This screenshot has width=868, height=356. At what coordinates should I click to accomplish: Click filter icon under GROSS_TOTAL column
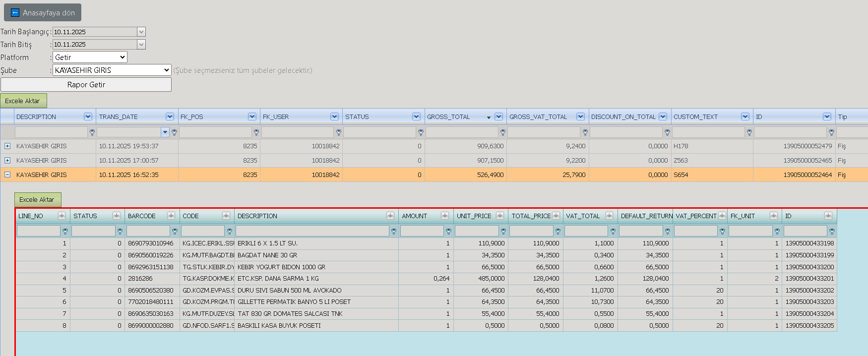(502, 132)
